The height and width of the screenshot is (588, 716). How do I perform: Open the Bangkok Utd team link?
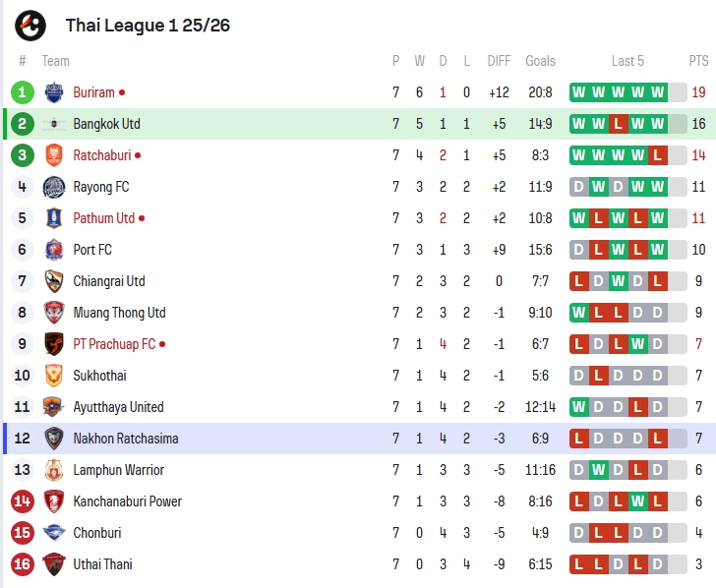pyautogui.click(x=106, y=124)
